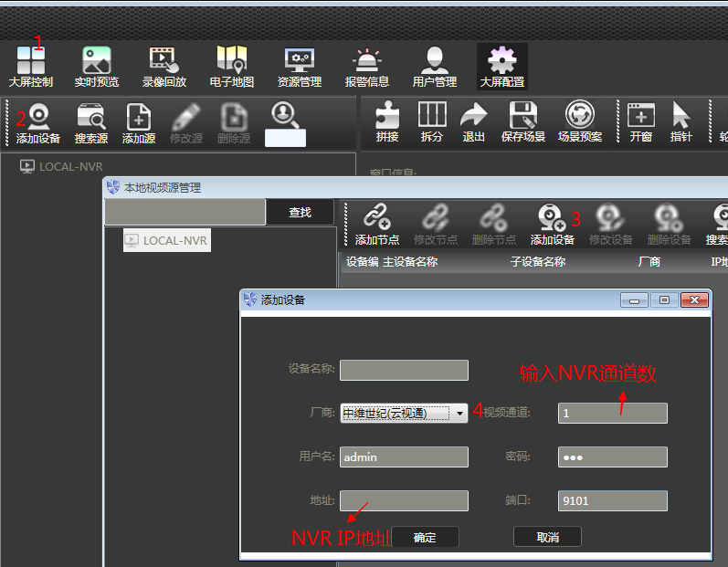Viewport: 728px width, 567px height.
Task: Click the 拼接 splice tool
Action: (387, 121)
